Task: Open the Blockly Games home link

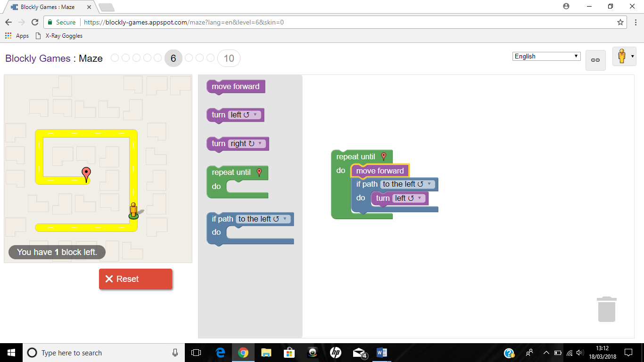Action: (38, 58)
